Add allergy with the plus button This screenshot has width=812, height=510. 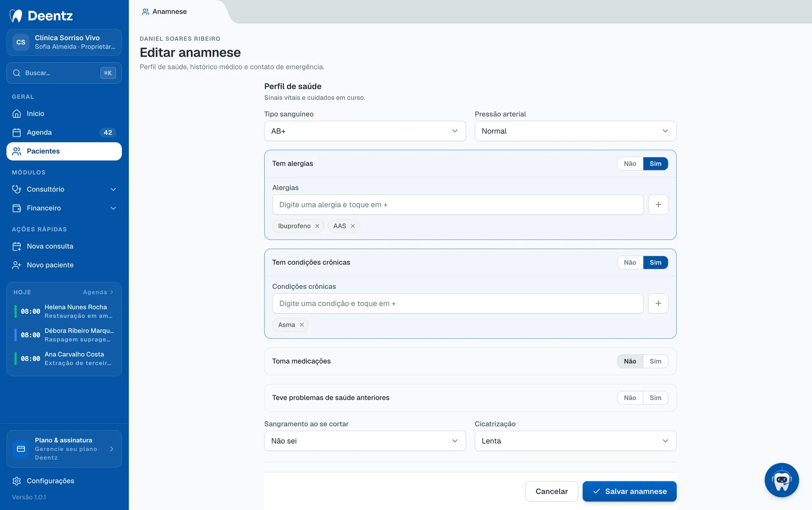658,205
